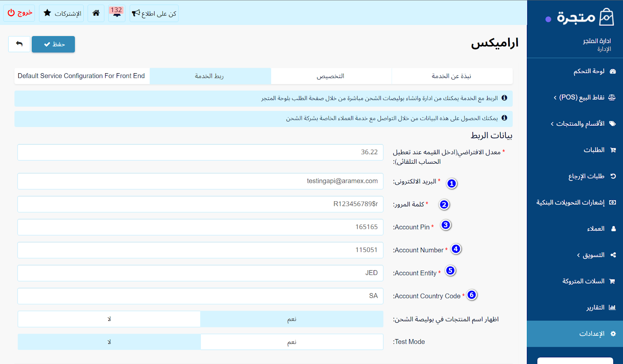Click the share icon beside التسويق

coord(613,255)
